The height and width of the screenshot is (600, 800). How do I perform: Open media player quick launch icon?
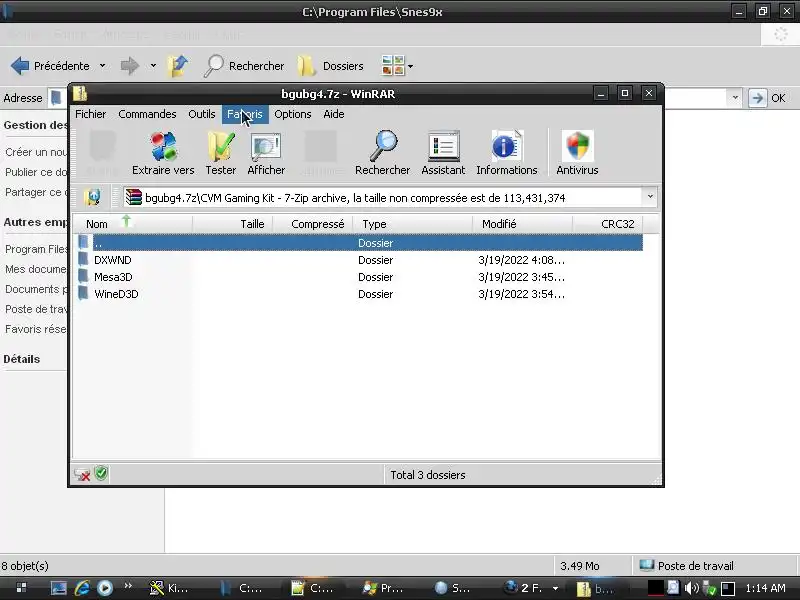tap(105, 588)
